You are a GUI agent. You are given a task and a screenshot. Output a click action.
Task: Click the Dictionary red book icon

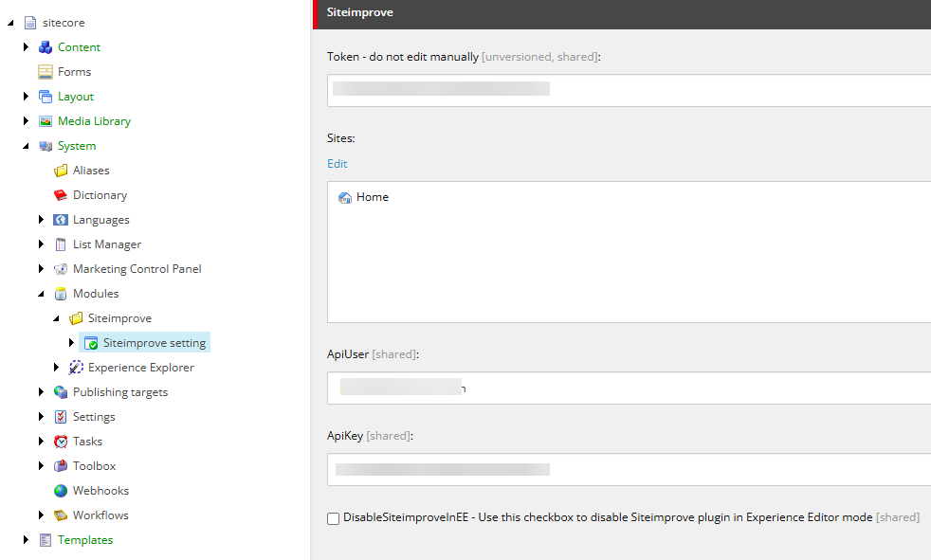[x=61, y=195]
